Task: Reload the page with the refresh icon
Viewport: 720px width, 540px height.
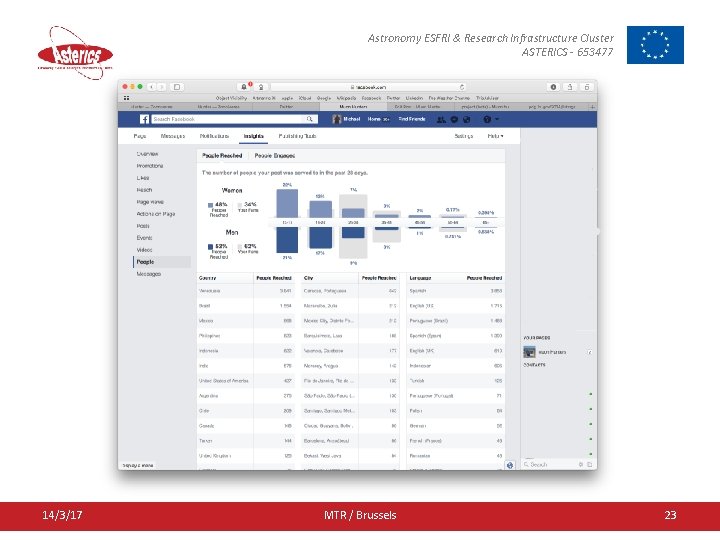Action: pyautogui.click(x=462, y=87)
